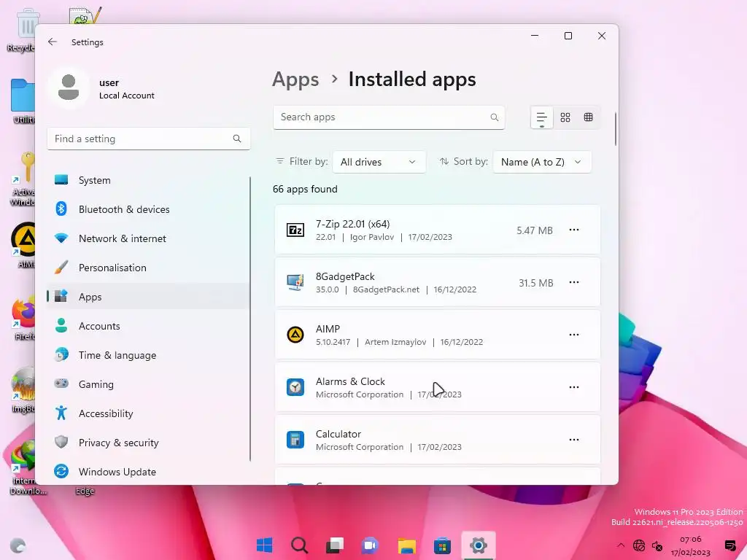747x560 pixels.
Task: Open Windows Update settings
Action: point(148,472)
